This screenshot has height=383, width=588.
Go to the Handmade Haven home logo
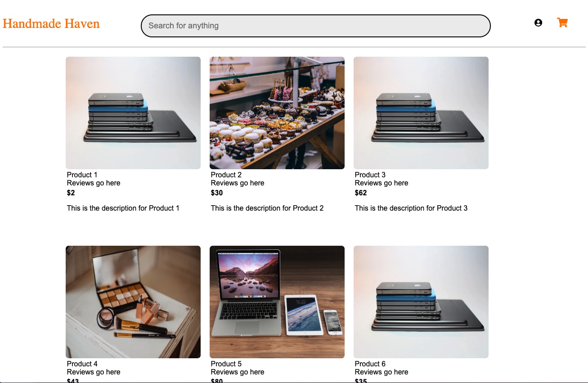point(51,24)
